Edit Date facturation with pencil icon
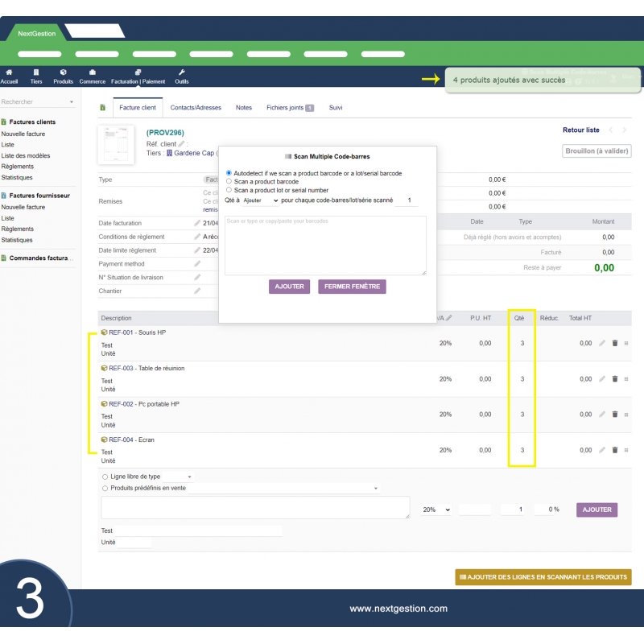The height and width of the screenshot is (644, 644). click(197, 223)
